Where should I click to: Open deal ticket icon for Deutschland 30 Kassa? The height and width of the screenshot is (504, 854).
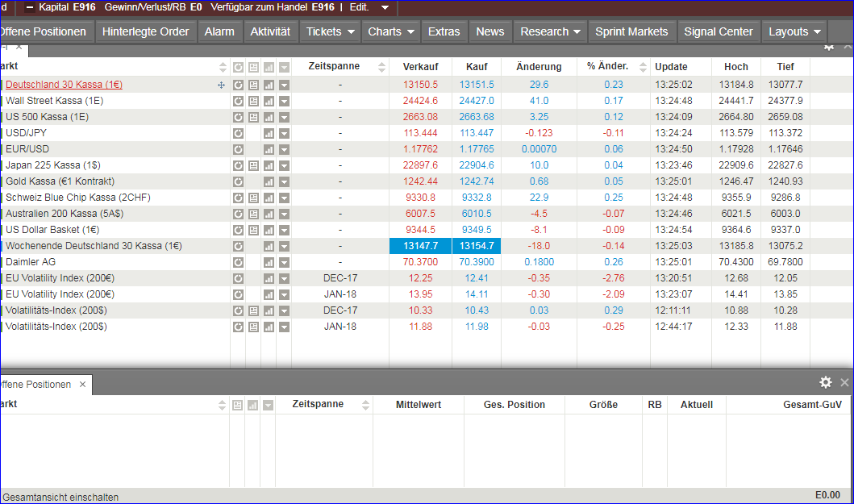(253, 85)
